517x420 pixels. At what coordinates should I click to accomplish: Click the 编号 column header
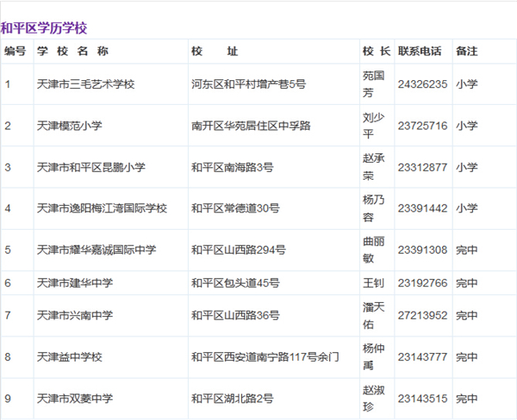16,51
